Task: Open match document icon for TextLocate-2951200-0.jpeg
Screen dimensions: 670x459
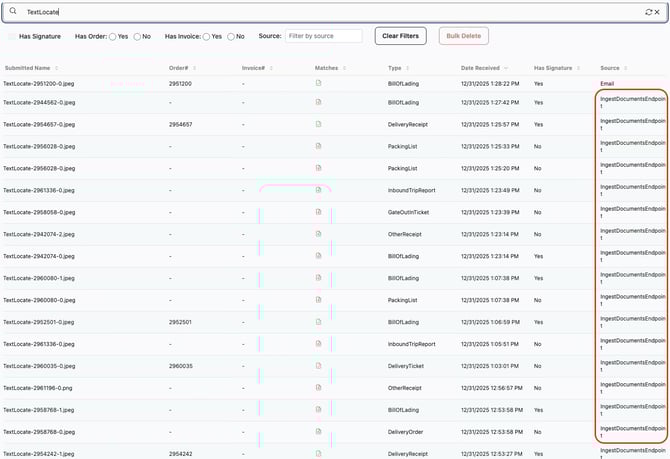Action: (318, 83)
